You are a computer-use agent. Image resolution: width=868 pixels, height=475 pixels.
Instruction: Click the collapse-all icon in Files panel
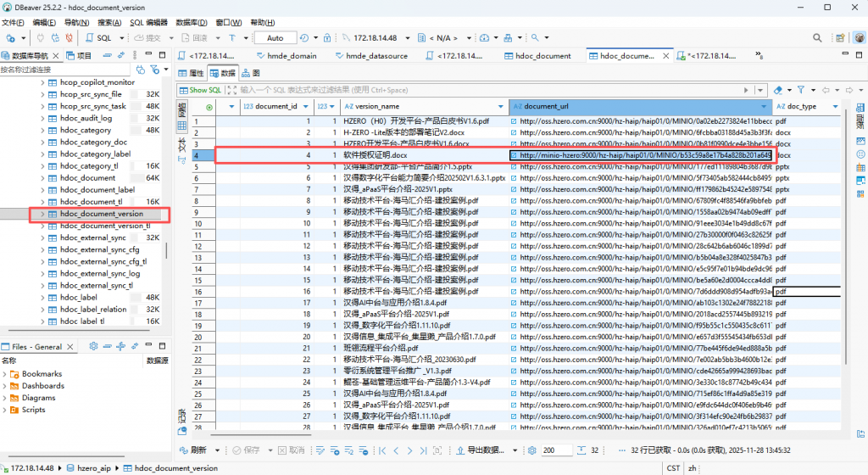pos(108,347)
